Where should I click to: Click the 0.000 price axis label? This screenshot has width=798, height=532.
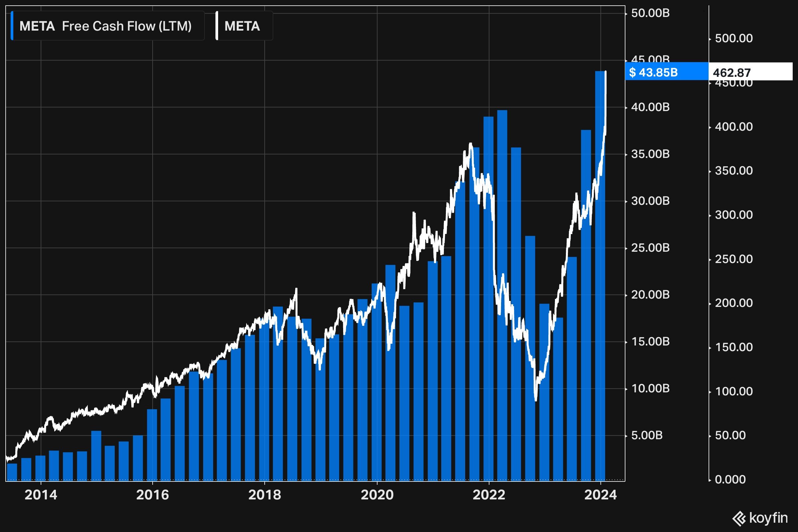point(730,479)
